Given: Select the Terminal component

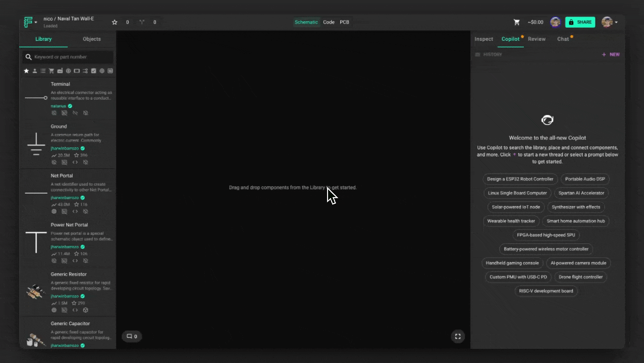Looking at the screenshot, I should click(61, 84).
